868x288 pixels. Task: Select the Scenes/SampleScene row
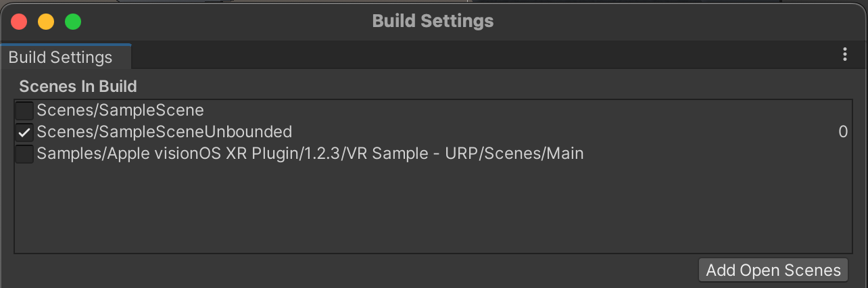click(x=120, y=110)
